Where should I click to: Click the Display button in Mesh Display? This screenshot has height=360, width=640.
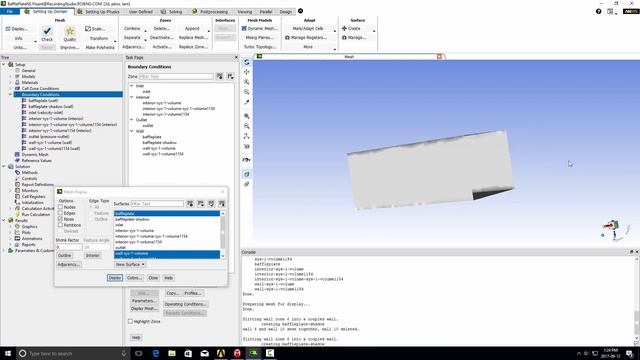(115, 278)
